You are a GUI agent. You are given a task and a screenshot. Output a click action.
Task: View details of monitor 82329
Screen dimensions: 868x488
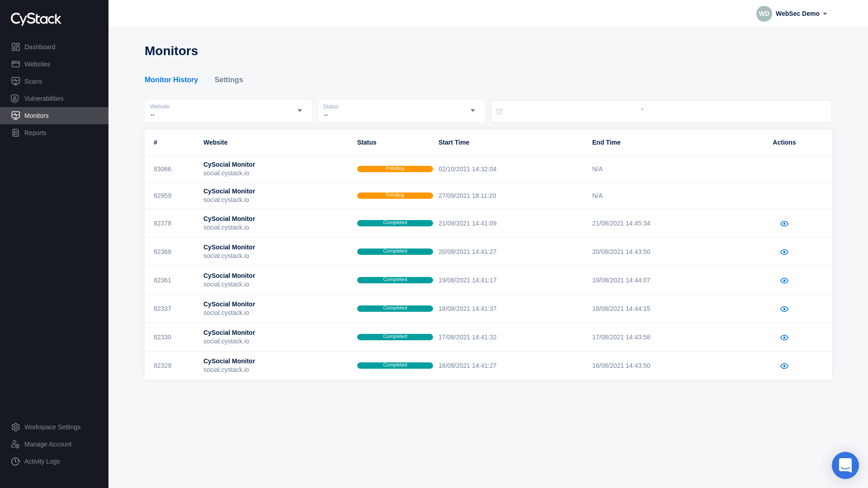click(784, 366)
